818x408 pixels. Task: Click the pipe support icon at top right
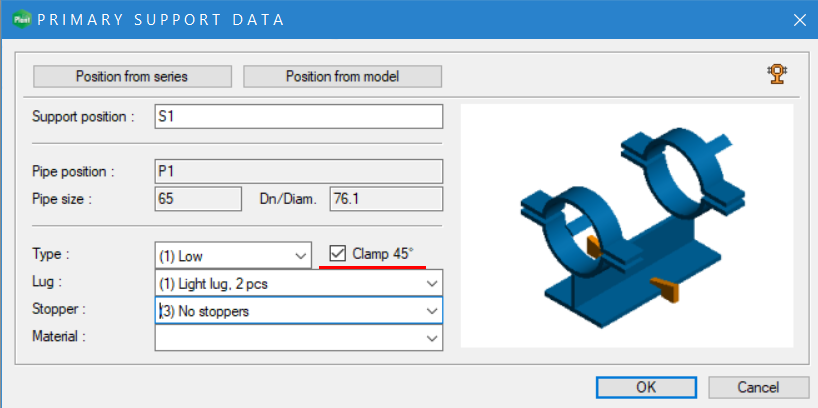[x=775, y=74]
